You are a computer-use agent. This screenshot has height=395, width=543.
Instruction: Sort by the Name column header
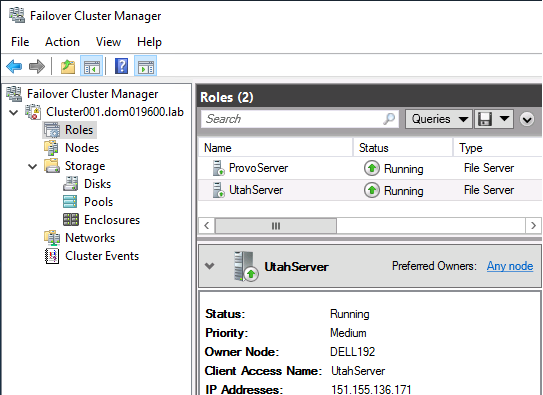tap(275, 148)
